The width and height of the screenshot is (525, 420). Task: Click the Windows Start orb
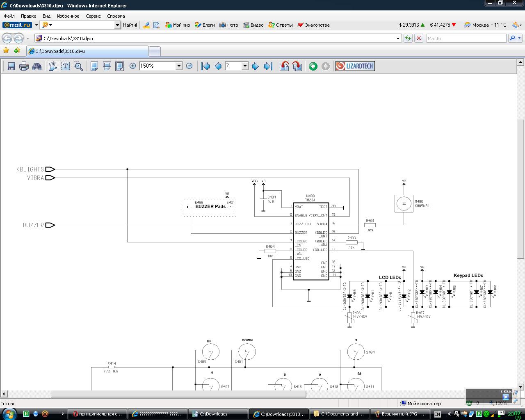(9, 413)
